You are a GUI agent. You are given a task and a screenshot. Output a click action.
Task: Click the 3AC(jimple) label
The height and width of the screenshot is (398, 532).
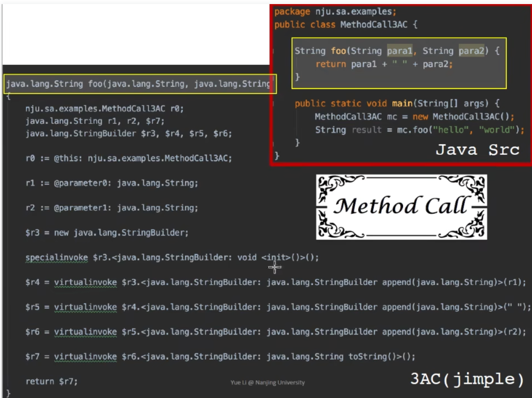(x=467, y=379)
